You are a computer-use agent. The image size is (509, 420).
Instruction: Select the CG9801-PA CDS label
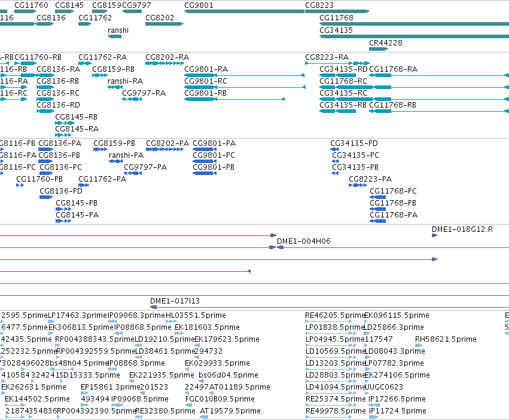click(214, 143)
